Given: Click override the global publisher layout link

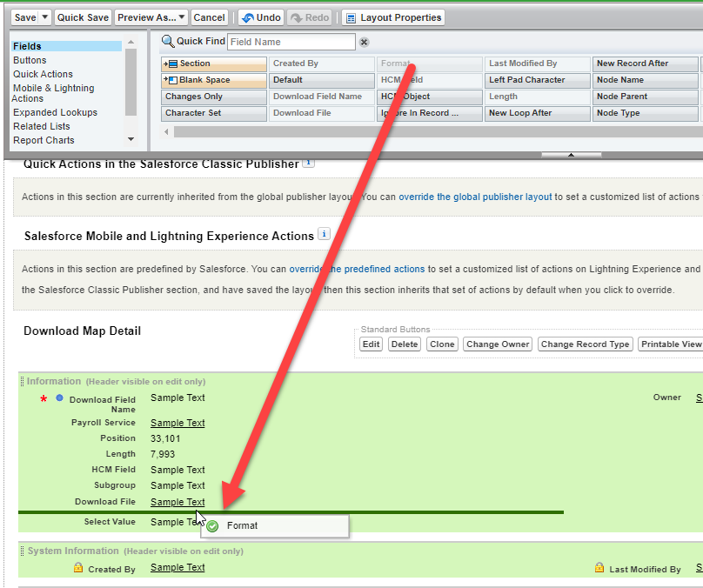Looking at the screenshot, I should click(x=475, y=197).
